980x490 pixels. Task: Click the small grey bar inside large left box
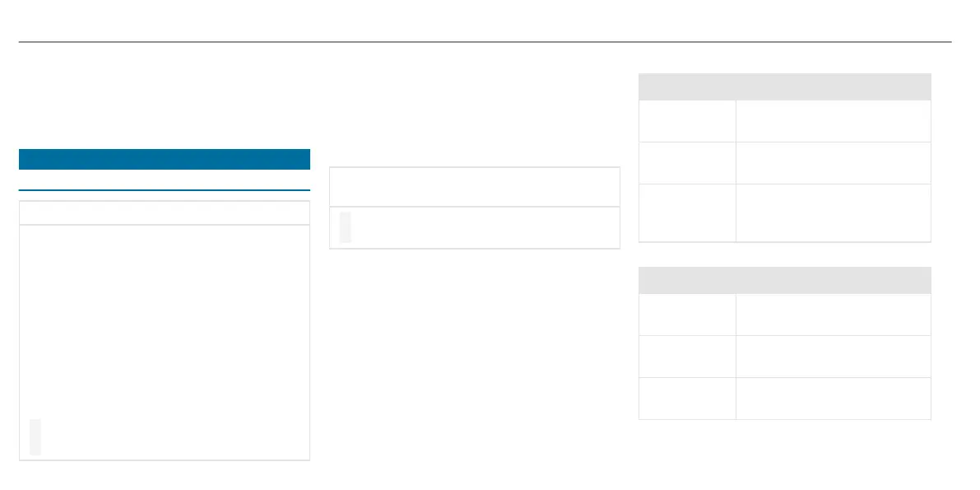click(35, 436)
